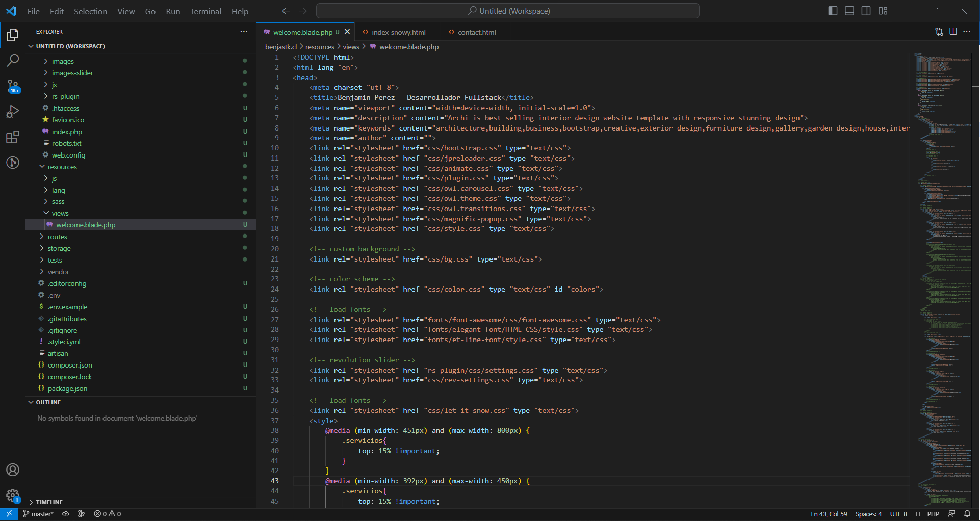Open the Run and Debug view

tap(13, 112)
